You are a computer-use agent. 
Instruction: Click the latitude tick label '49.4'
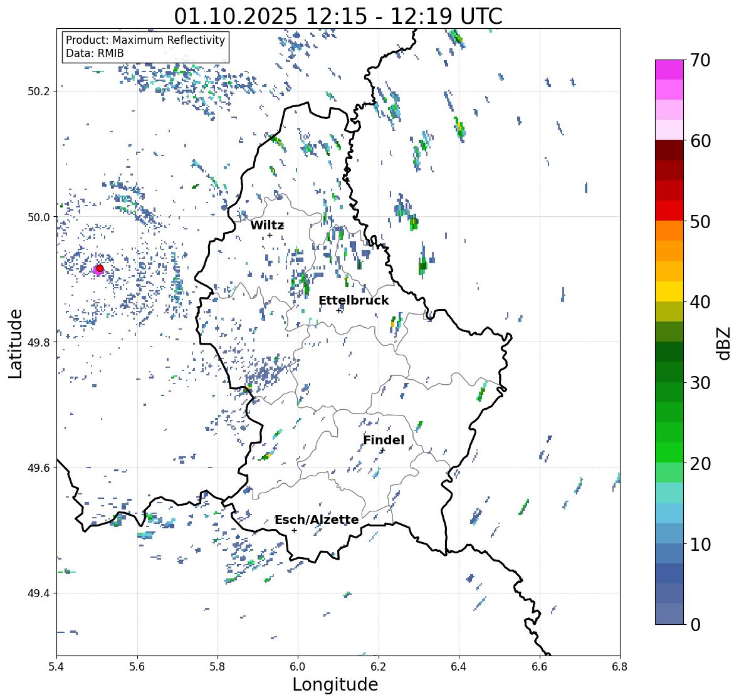[39, 593]
